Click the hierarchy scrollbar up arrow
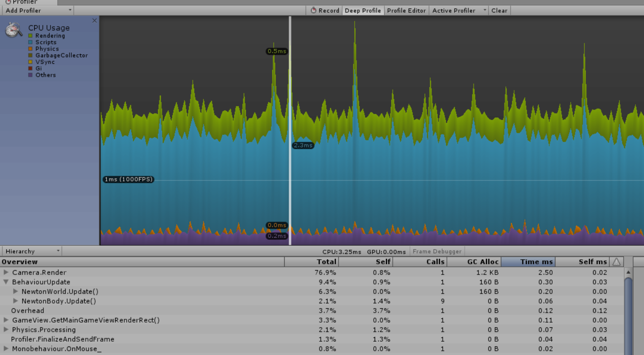The image size is (644, 355). tap(628, 272)
